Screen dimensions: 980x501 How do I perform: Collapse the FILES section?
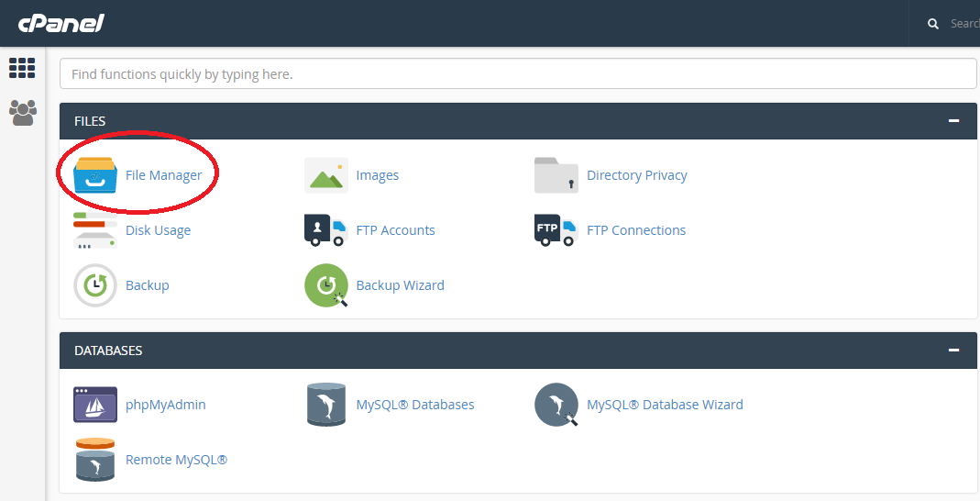(x=954, y=121)
